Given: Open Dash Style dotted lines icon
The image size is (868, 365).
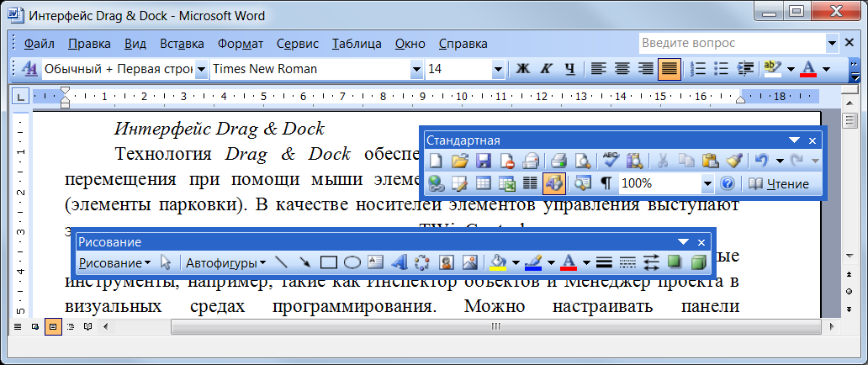Looking at the screenshot, I should tap(627, 262).
